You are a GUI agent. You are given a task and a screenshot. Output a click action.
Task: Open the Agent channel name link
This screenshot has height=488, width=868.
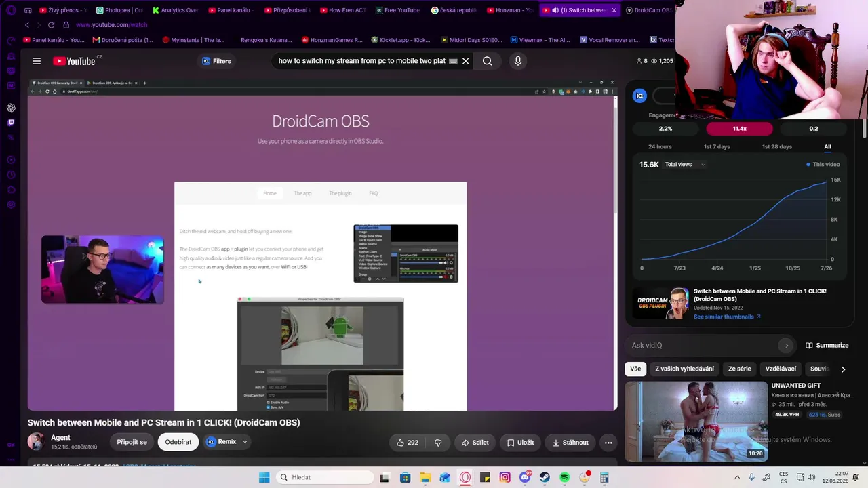(60, 438)
